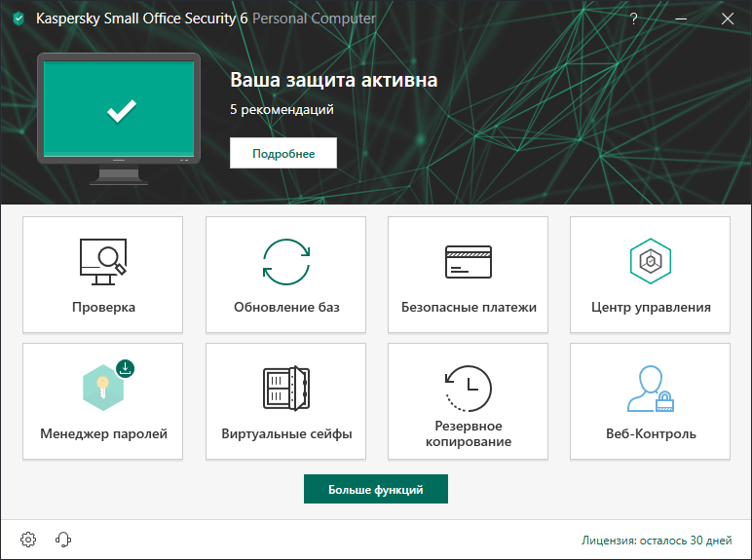Click the 'Центр управления' tile label
The image size is (752, 560).
(x=651, y=308)
